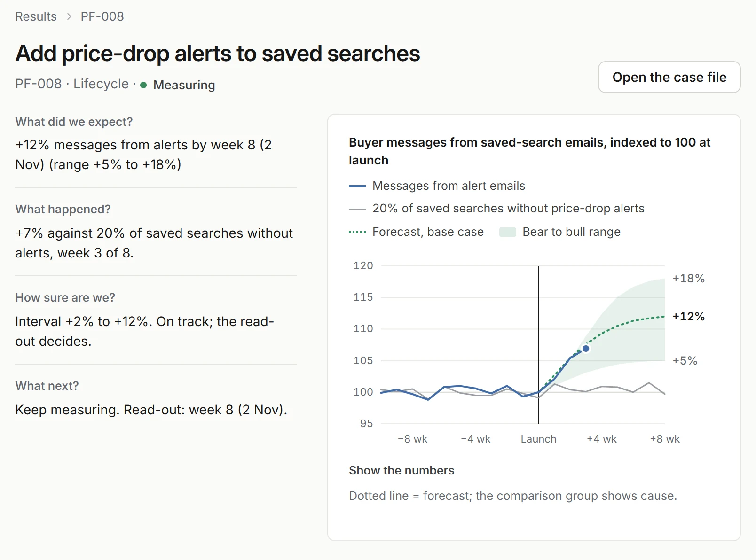Click the +8 wk axis label
756x560 pixels.
click(x=665, y=439)
